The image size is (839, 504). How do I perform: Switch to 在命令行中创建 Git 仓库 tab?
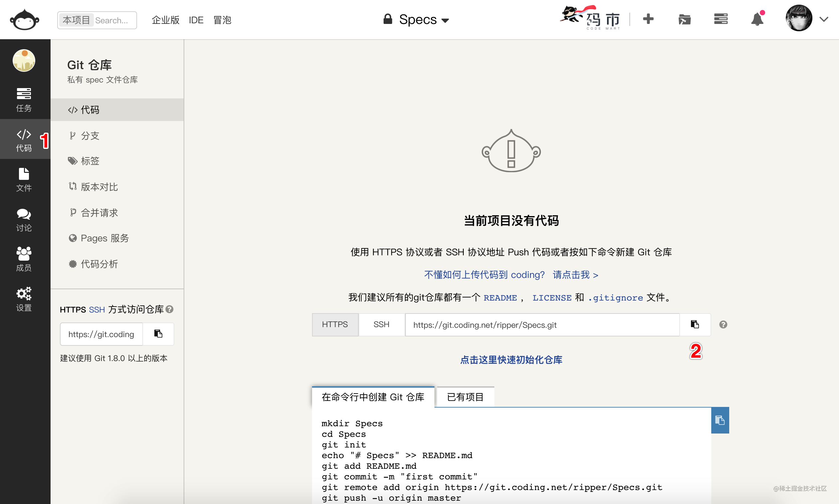tap(373, 397)
